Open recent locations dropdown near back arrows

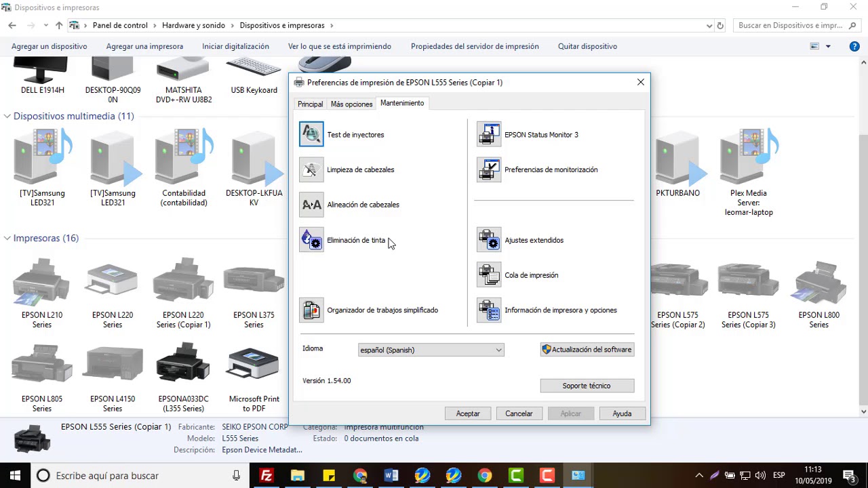coord(45,26)
